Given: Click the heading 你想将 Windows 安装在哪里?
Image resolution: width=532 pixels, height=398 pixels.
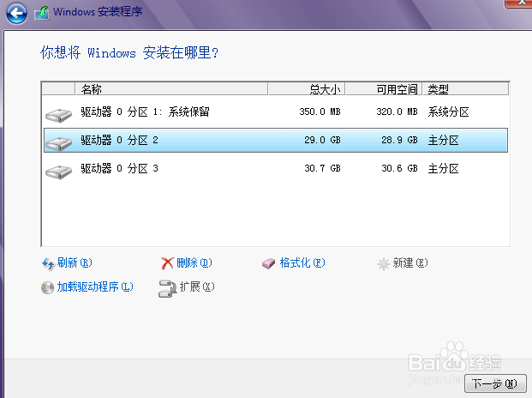Looking at the screenshot, I should point(129,52).
